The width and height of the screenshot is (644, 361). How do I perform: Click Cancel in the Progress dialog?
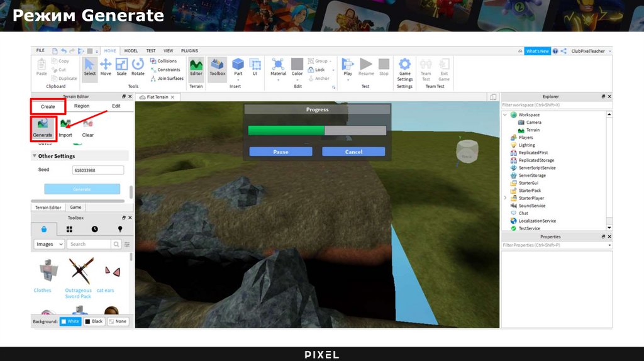(353, 152)
